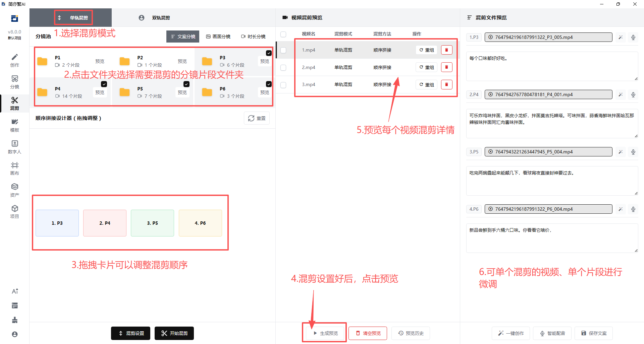Click the 3.P5 clip filename field

pyautogui.click(x=548, y=152)
